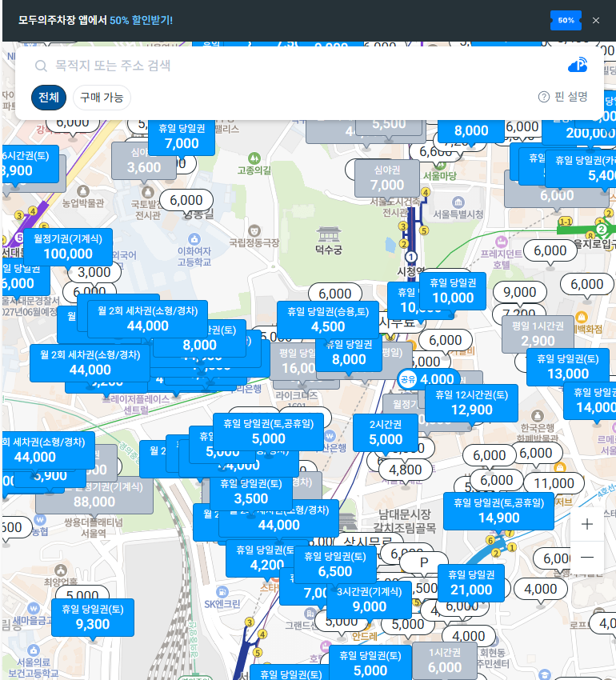Select the white 'P' parking pin
Image resolution: width=616 pixels, height=680 pixels.
424,562
